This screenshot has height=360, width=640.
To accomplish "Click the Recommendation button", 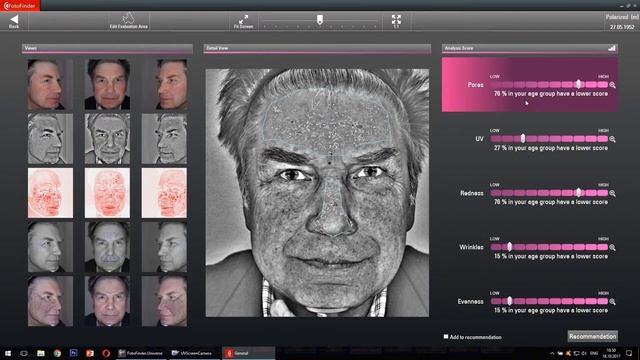I will (593, 336).
